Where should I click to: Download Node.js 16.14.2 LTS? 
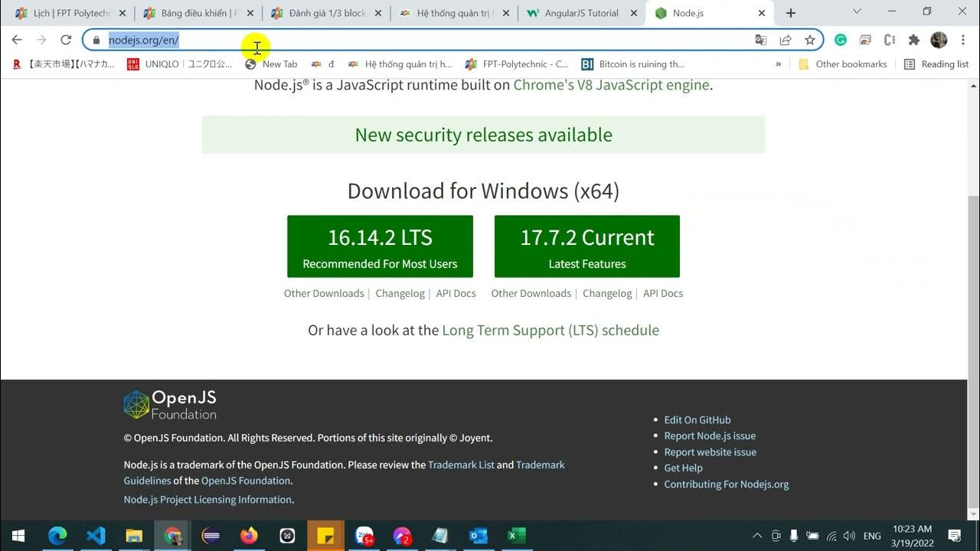(380, 246)
